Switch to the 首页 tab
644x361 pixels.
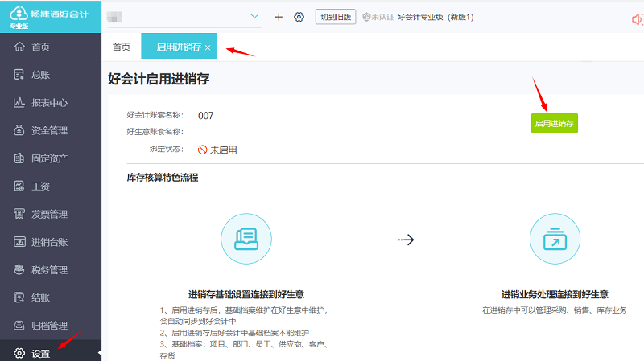(x=122, y=47)
